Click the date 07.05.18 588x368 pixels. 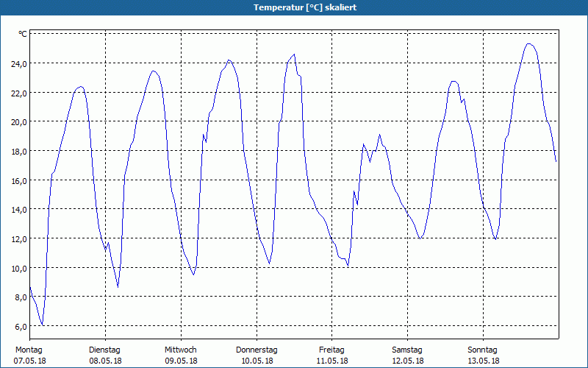(29, 361)
